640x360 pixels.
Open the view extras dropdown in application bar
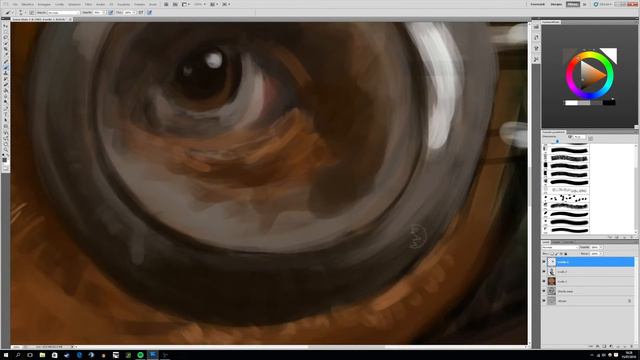pyautogui.click(x=186, y=4)
